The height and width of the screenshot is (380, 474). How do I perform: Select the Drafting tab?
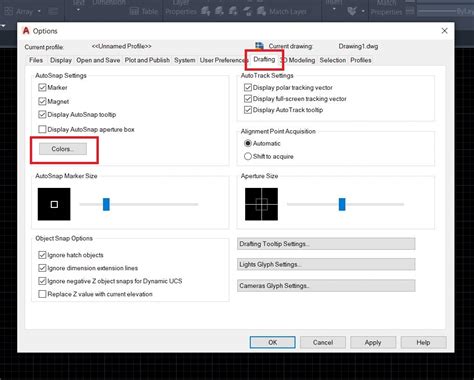click(264, 59)
